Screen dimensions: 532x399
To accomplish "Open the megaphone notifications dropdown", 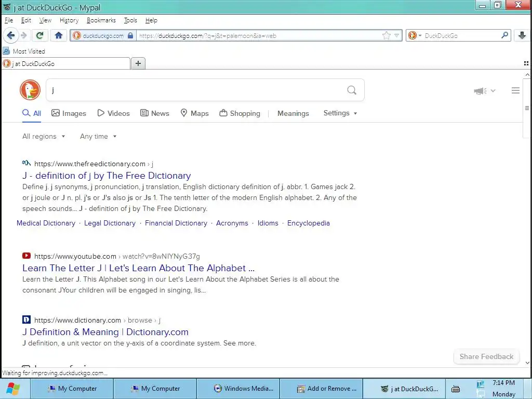I will [485, 90].
